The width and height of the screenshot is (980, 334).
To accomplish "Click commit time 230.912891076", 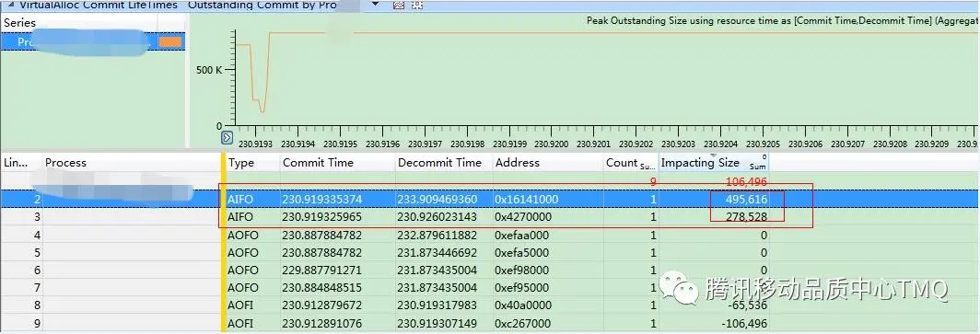I will tap(321, 324).
